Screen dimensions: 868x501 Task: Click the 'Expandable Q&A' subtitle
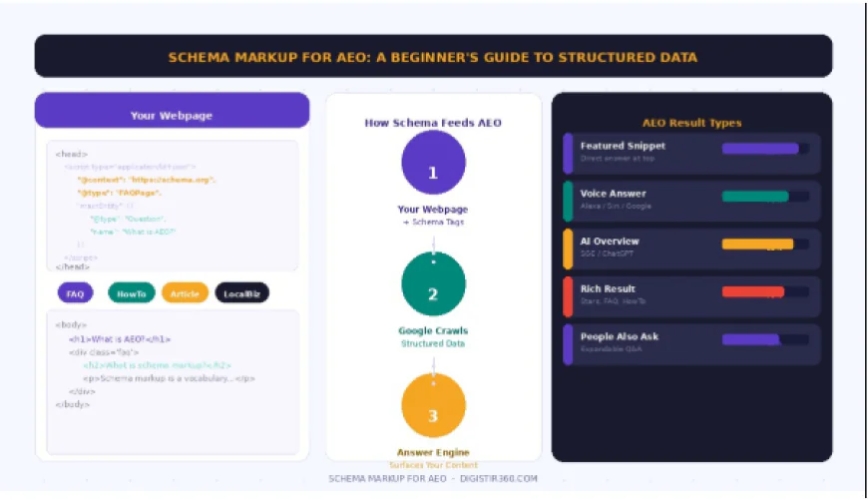[x=612, y=348]
